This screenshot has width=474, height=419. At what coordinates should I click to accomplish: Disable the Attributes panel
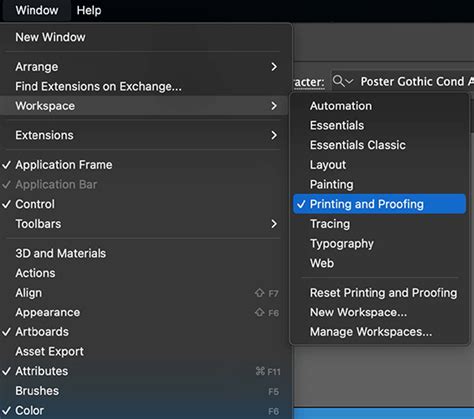coord(145,371)
